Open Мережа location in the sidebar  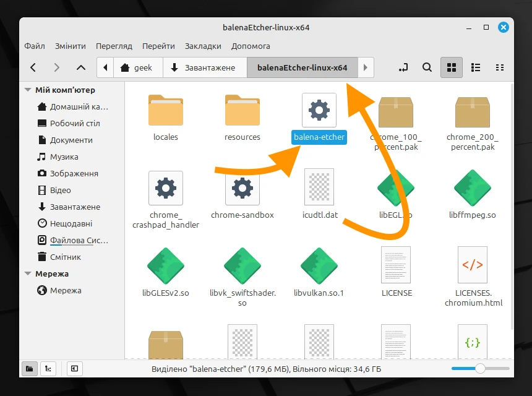59,290
